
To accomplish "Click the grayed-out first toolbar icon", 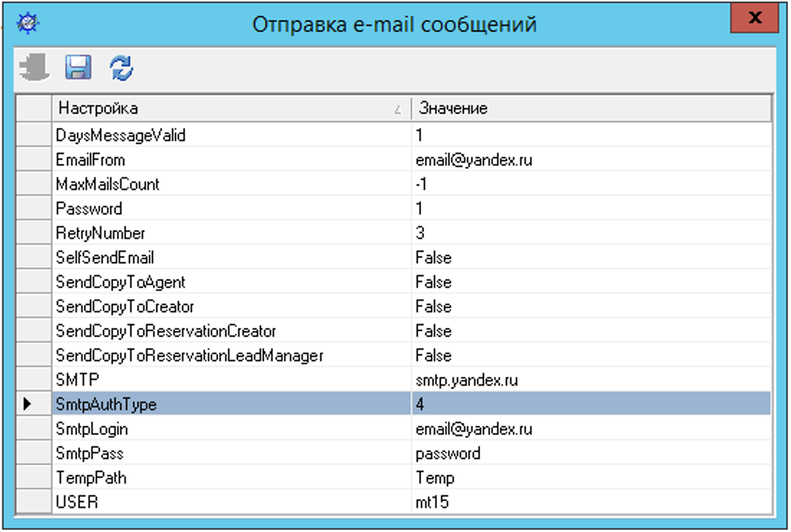I will coord(34,68).
